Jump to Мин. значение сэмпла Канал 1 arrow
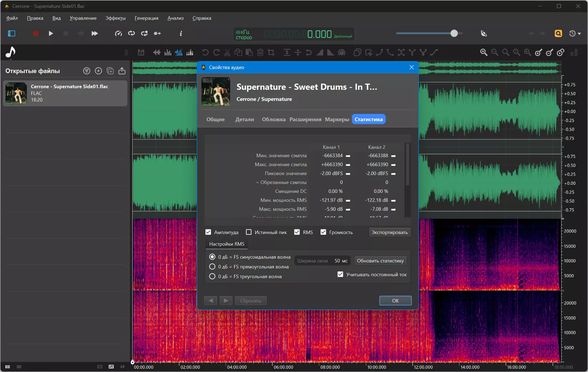 pos(348,156)
